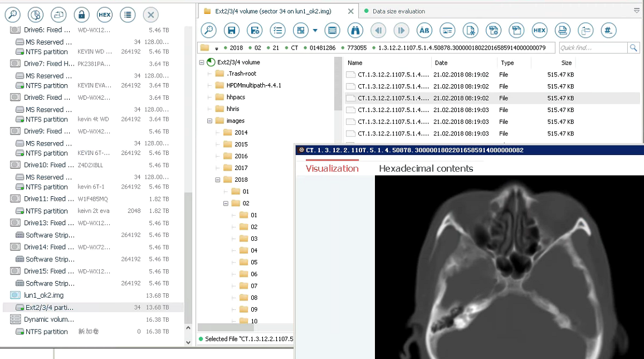The image size is (644, 359).
Task: Click the floppy disk with gear icon
Action: point(255,31)
